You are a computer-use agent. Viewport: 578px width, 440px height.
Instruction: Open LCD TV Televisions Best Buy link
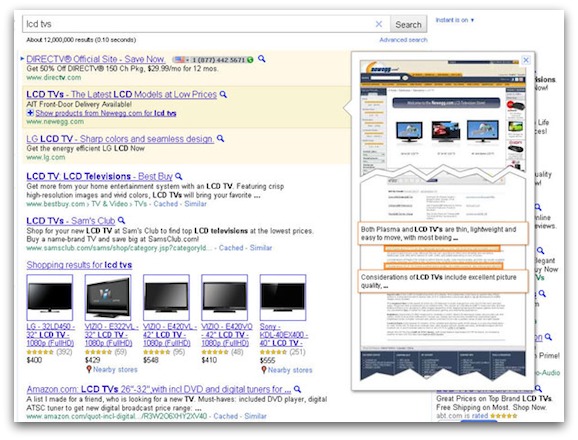99,176
